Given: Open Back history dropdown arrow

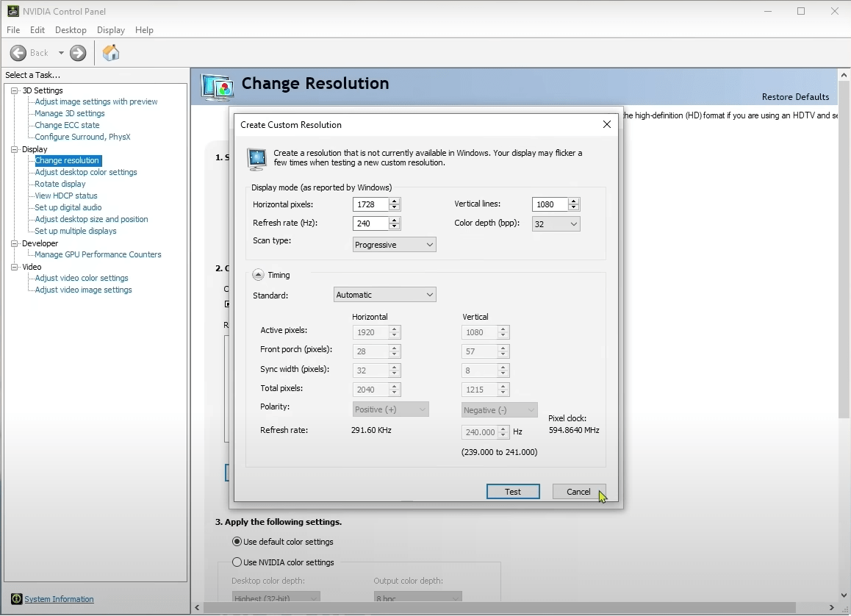Looking at the screenshot, I should click(61, 53).
